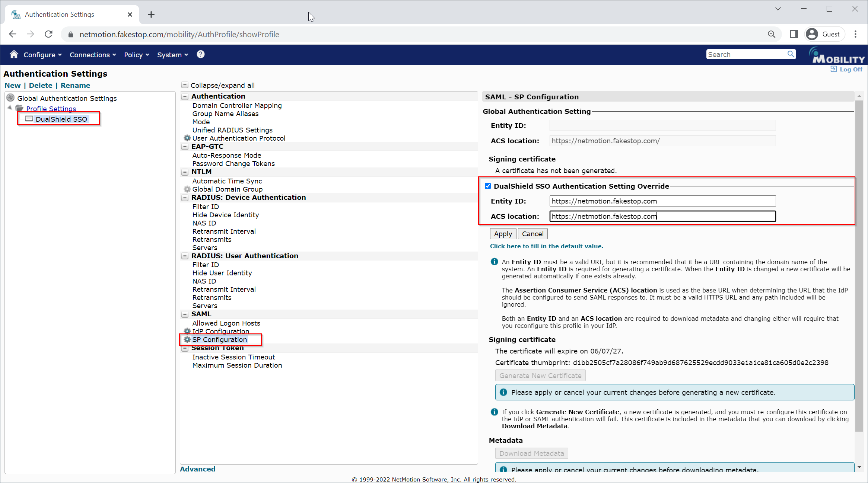
Task: Open the System menu
Action: point(172,55)
